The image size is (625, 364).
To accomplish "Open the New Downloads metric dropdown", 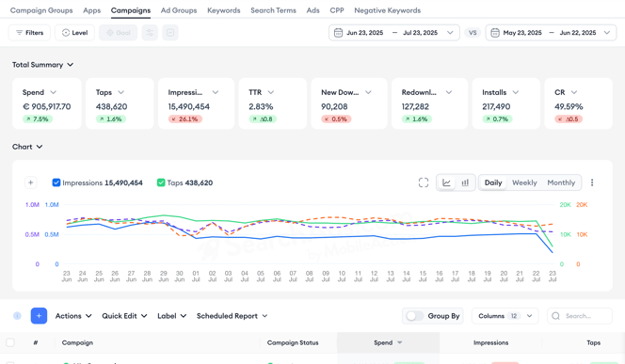I will pos(368,92).
